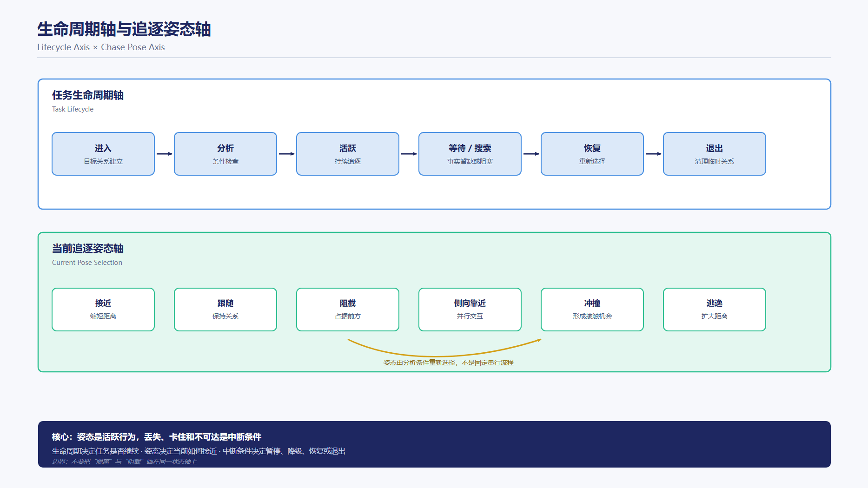The width and height of the screenshot is (868, 488).
Task: Click the Task Lifecycle label
Action: click(73, 109)
